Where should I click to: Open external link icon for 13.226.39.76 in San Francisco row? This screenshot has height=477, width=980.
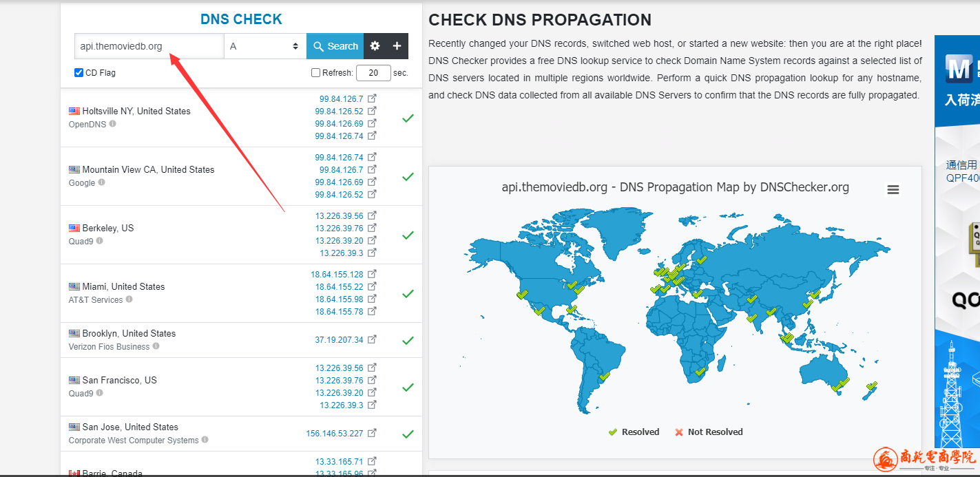point(372,380)
